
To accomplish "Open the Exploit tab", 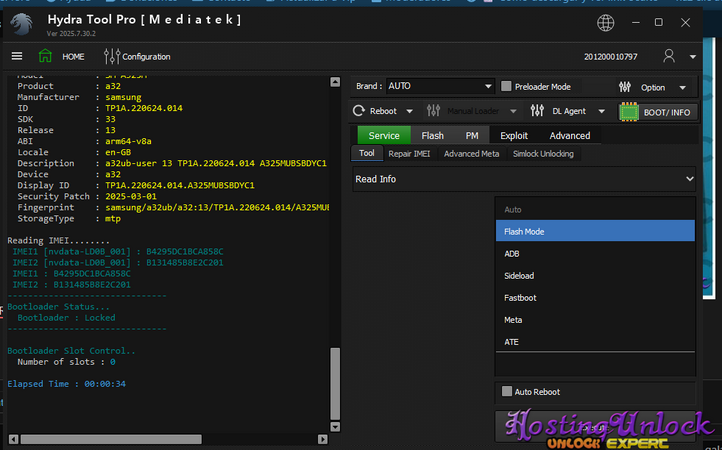I will coord(513,135).
